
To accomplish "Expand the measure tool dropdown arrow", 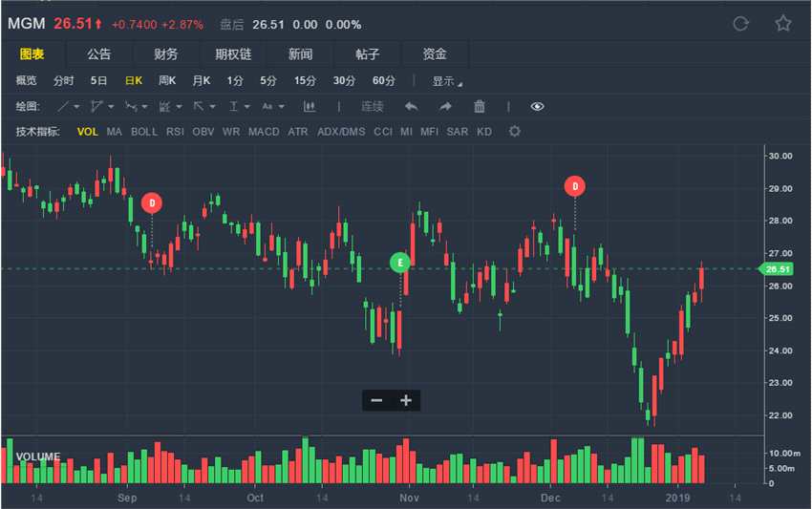I will (x=247, y=107).
